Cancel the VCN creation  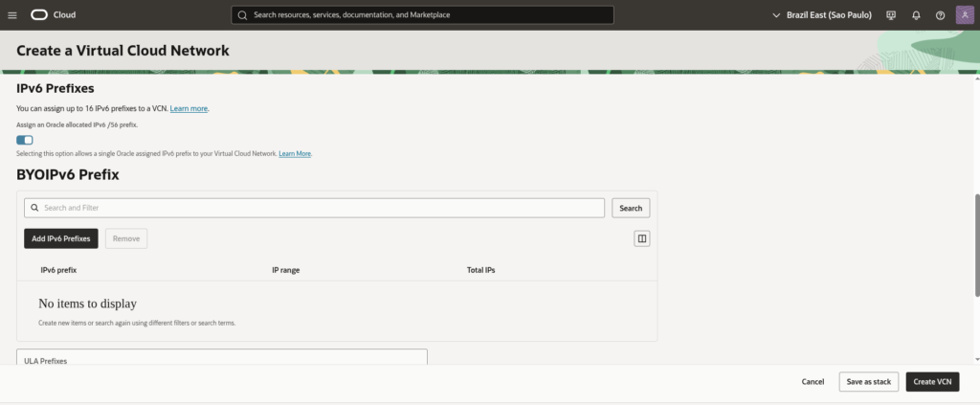813,381
